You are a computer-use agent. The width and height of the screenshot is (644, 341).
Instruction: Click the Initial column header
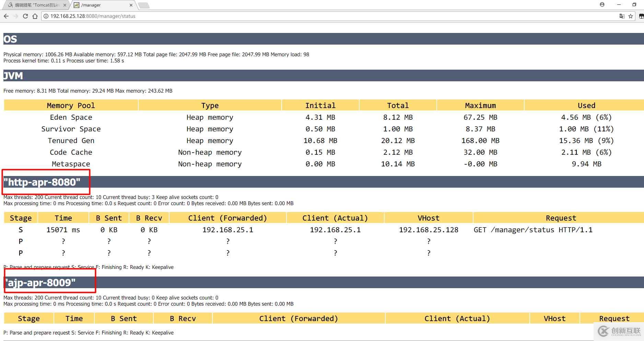(320, 105)
